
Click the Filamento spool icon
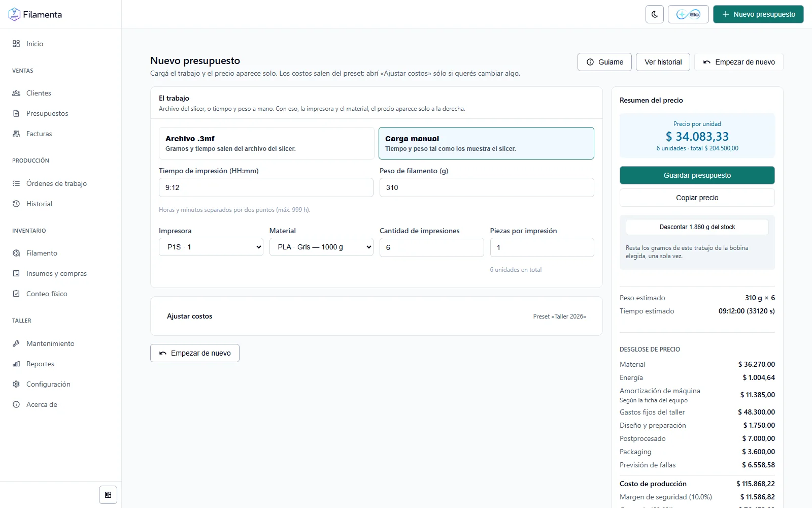[x=16, y=253]
